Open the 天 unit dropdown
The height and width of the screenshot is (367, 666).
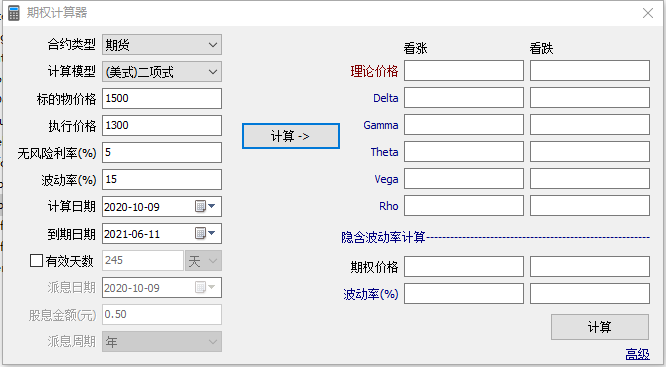click(203, 260)
